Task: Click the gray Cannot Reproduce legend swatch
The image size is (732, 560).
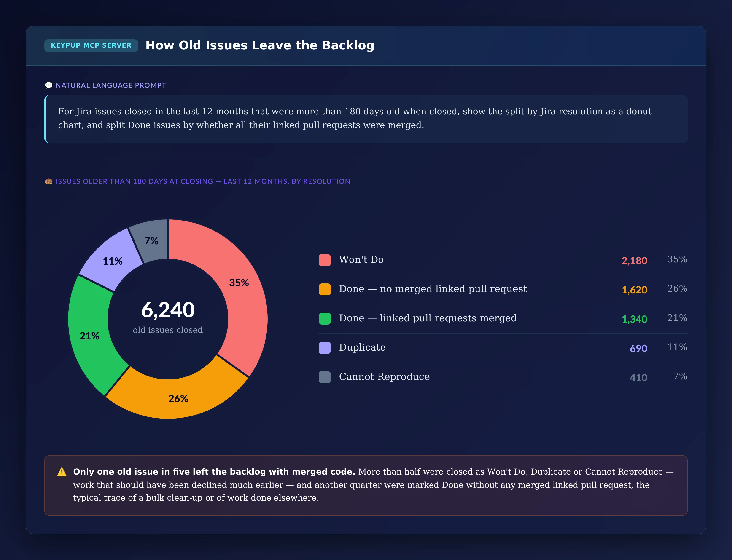Action: [325, 377]
